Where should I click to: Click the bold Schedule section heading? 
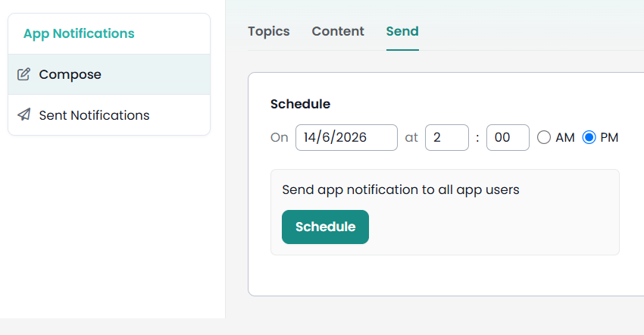[300, 104]
